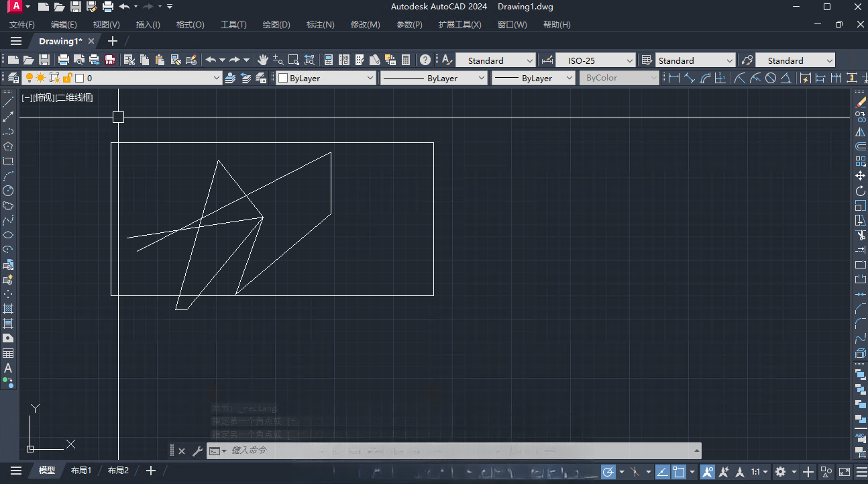This screenshot has height=484, width=868.
Task: Click the new drawing tab plus button
Action: pos(112,41)
